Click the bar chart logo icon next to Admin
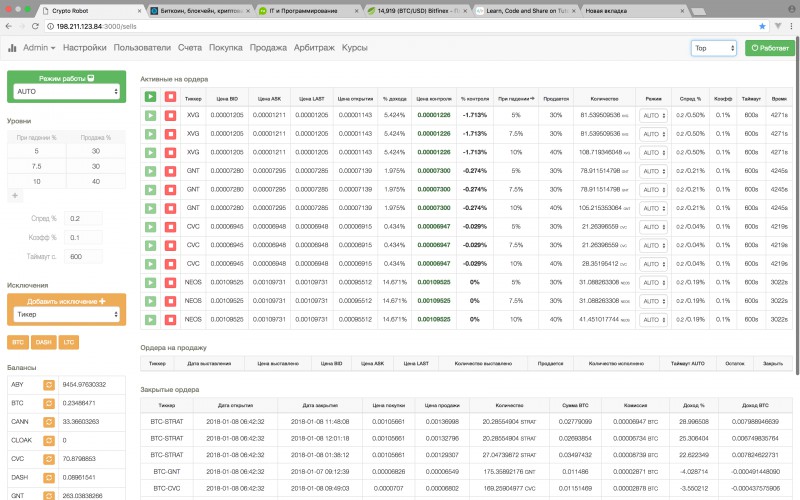The width and height of the screenshot is (800, 500). 12,48
